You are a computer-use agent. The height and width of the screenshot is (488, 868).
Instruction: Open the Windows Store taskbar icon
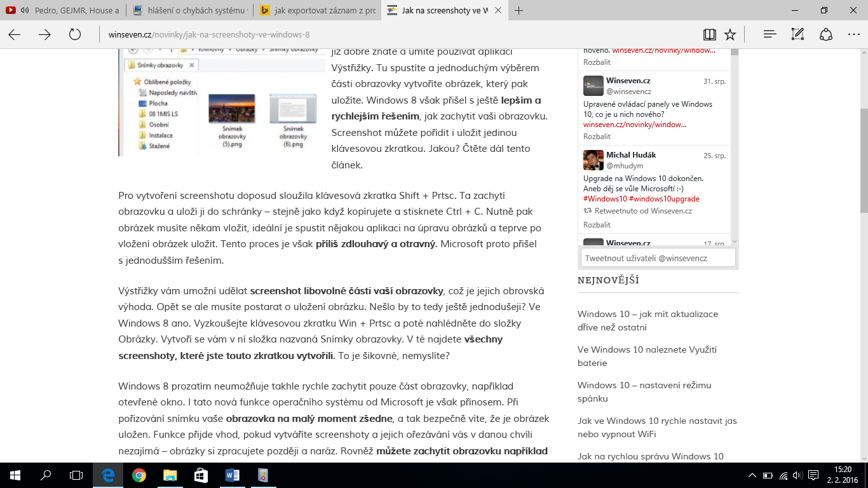tap(200, 475)
